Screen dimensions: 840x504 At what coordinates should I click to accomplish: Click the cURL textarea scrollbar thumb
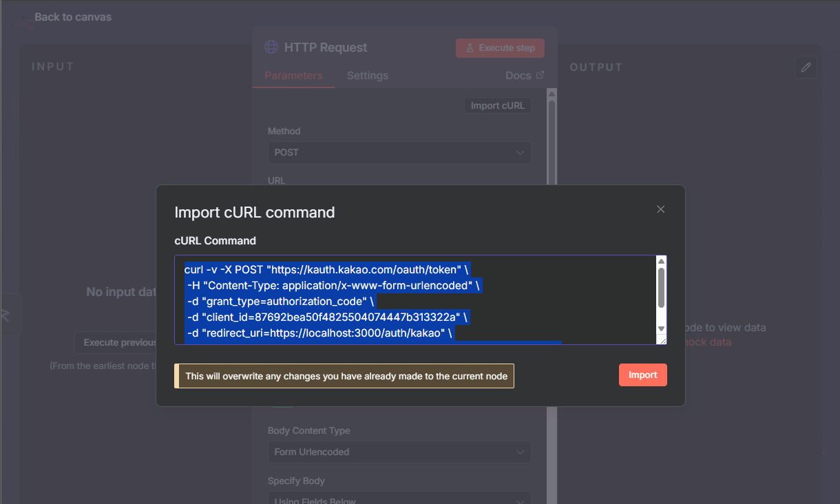(661, 287)
